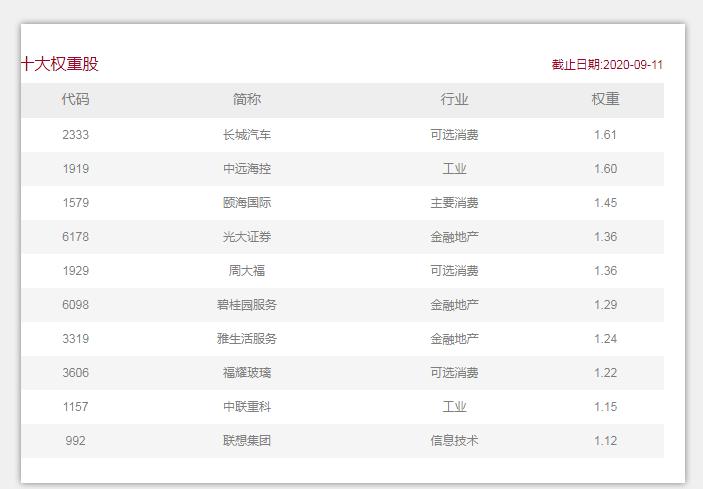
Task: Click weight value 1.24
Action: click(605, 338)
